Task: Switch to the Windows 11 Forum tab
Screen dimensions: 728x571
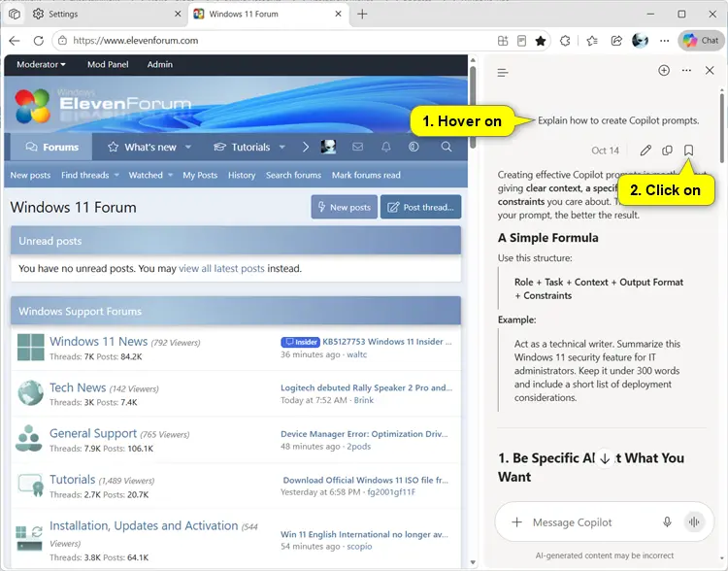Action: (x=268, y=14)
